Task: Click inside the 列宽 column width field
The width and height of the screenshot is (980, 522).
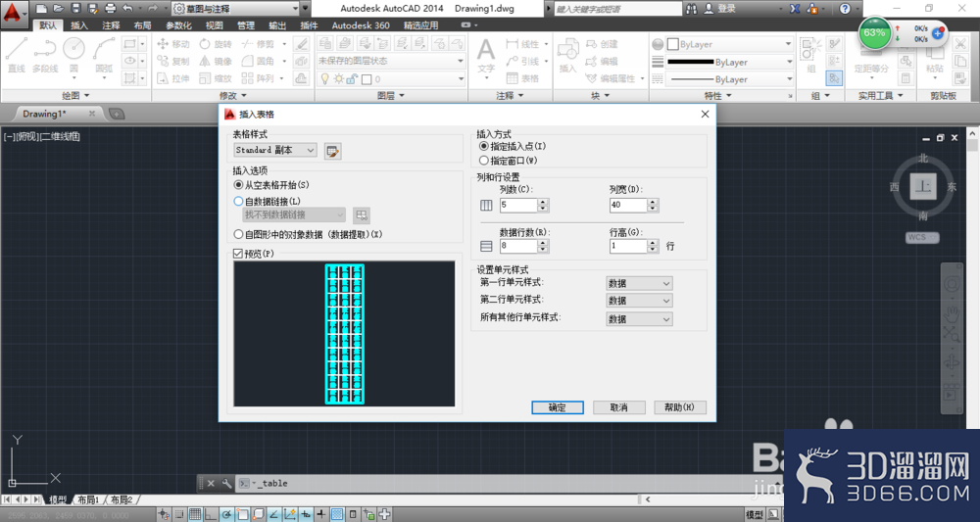Action: pyautogui.click(x=629, y=205)
